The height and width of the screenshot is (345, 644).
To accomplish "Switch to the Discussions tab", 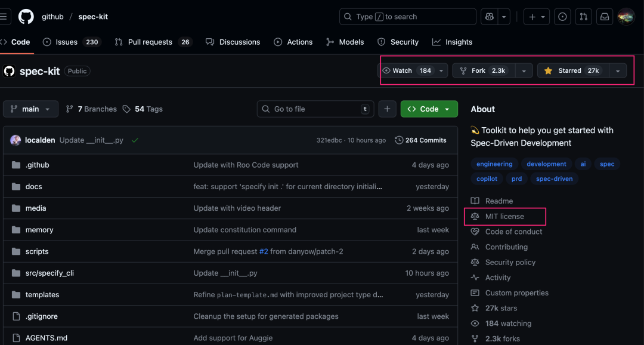I will coord(233,42).
